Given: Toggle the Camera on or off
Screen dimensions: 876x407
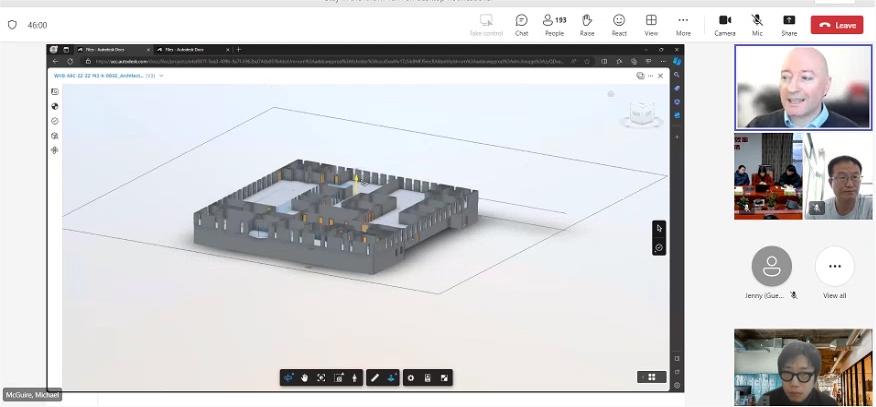Looking at the screenshot, I should [725, 24].
